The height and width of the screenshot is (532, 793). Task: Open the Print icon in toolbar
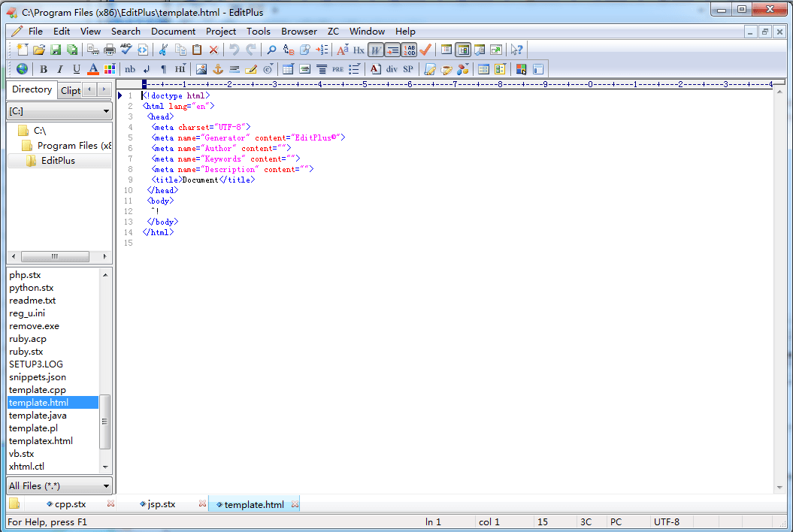click(x=109, y=50)
